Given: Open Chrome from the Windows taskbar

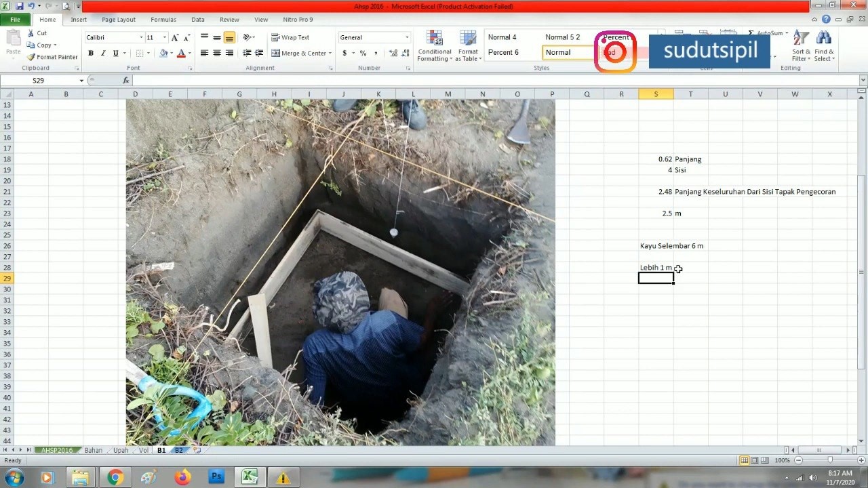Looking at the screenshot, I should pyautogui.click(x=115, y=477).
